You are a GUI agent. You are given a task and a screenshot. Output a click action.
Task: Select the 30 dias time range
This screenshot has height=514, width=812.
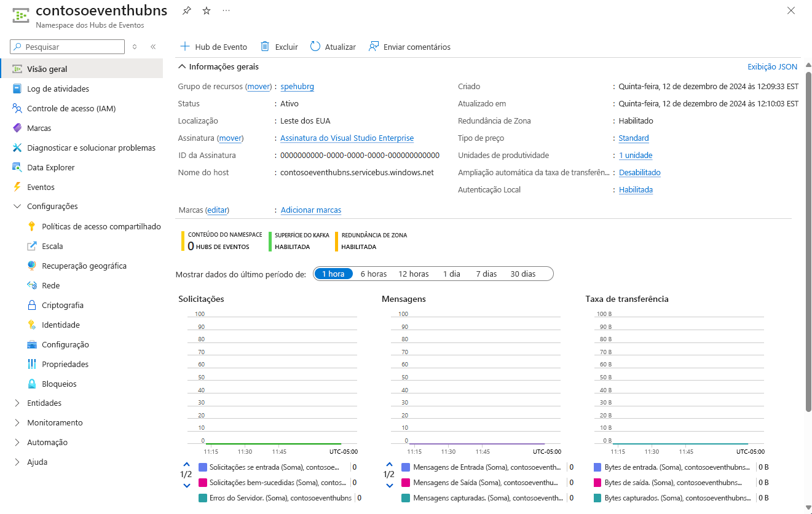pos(522,274)
